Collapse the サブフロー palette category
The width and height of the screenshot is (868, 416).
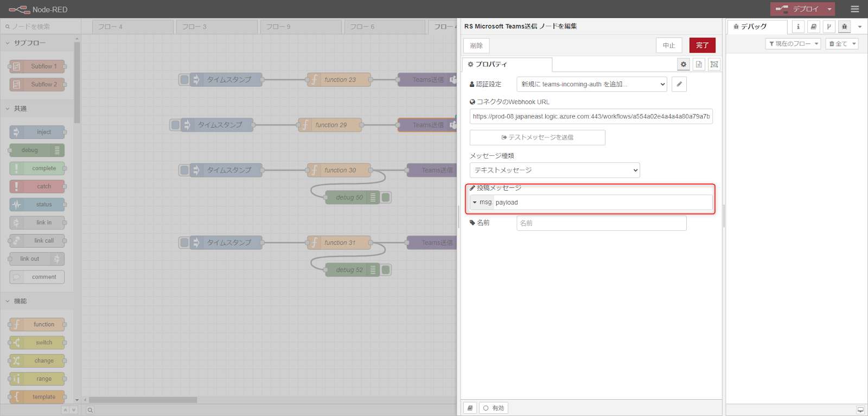[30, 43]
